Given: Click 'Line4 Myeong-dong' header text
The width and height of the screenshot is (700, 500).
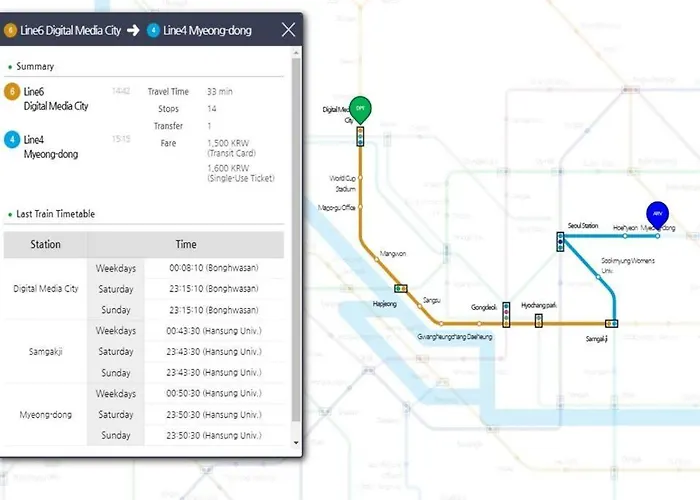Looking at the screenshot, I should pos(207,30).
